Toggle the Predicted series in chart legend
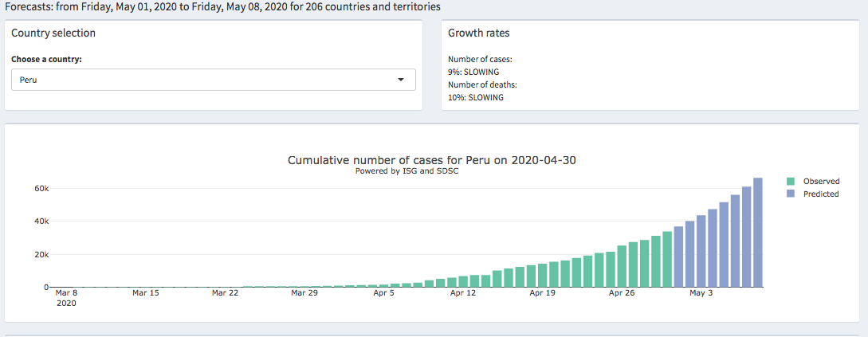868x337 pixels. pyautogui.click(x=820, y=194)
